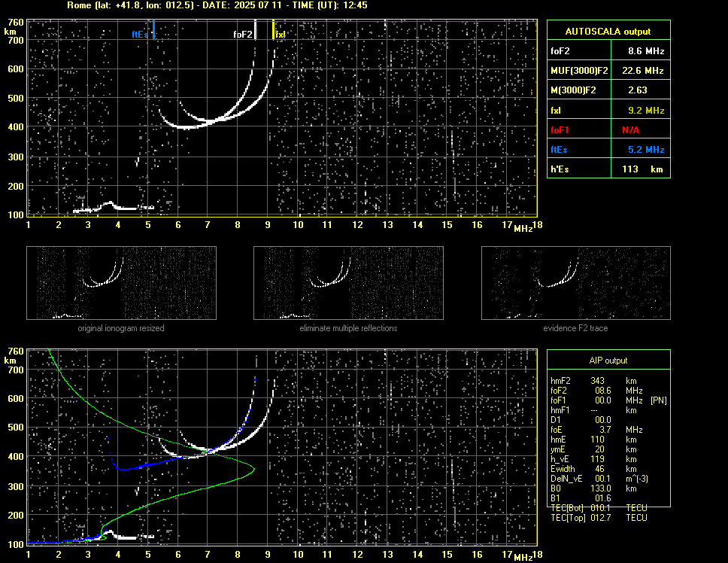Image resolution: width=728 pixels, height=563 pixels.
Task: Select the foF2 8.6 MHz value
Action: click(x=646, y=51)
